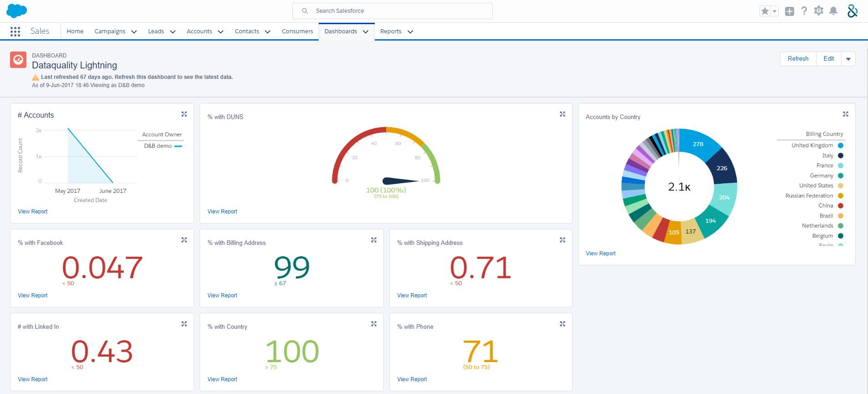Switch to the Leads tab
868x394 pixels.
[x=156, y=31]
